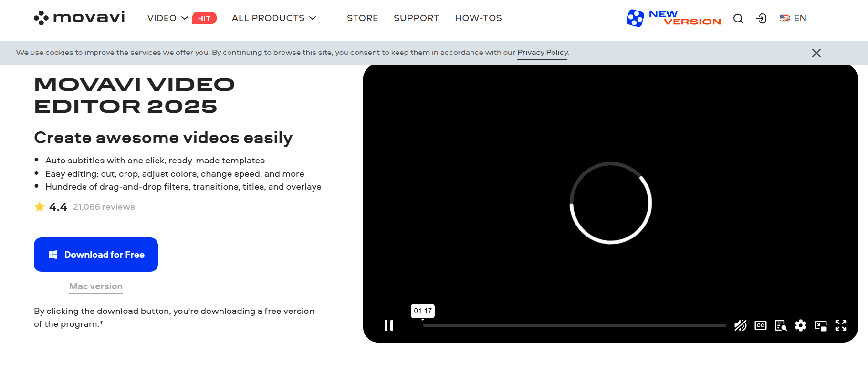Click the red HIT badge
Viewport: 868px width, 366px height.
(204, 18)
